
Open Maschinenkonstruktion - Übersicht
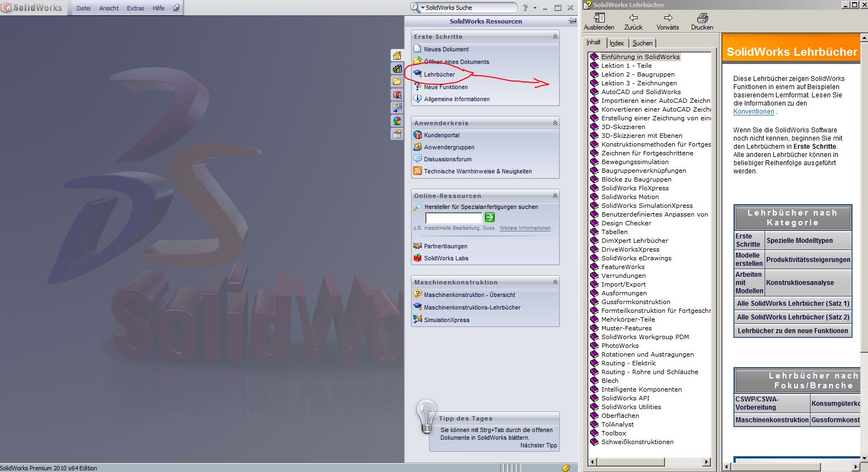click(x=470, y=295)
